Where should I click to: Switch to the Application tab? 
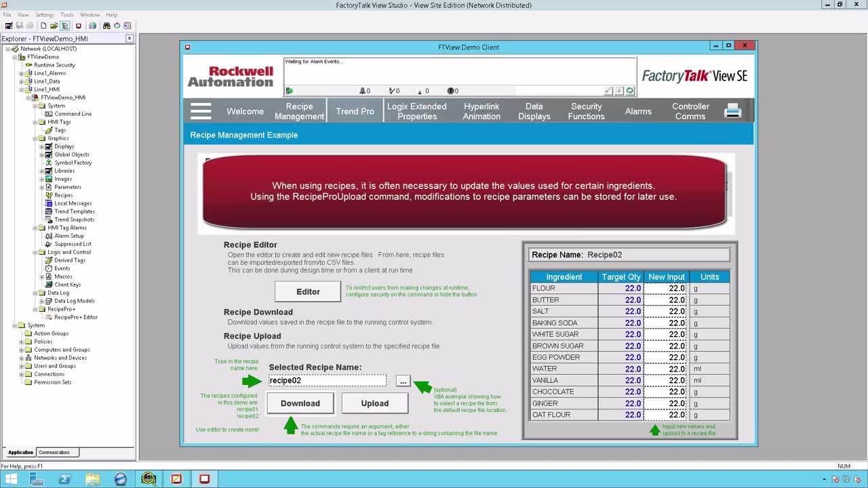pyautogui.click(x=20, y=452)
